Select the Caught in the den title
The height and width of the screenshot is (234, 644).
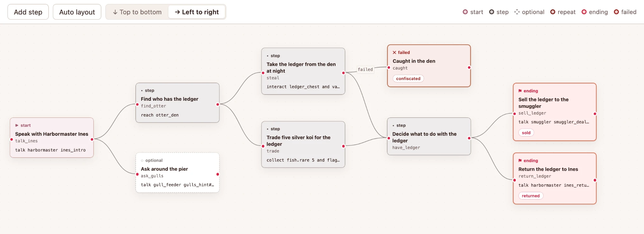[x=414, y=61]
